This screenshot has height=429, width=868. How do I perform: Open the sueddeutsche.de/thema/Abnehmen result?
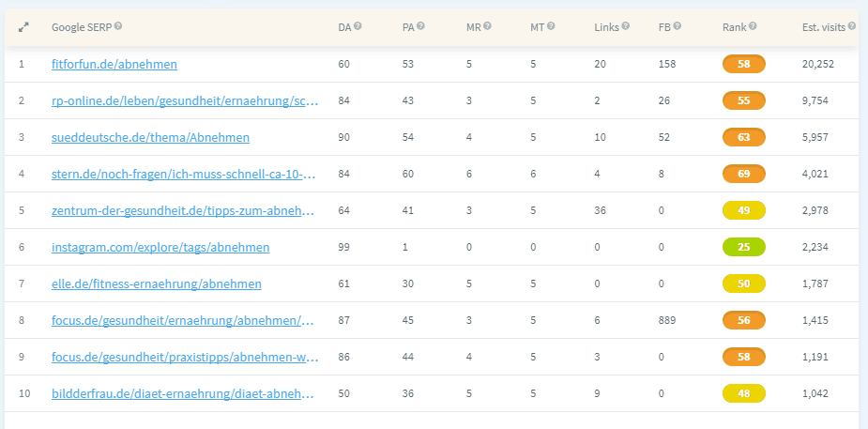pyautogui.click(x=150, y=137)
